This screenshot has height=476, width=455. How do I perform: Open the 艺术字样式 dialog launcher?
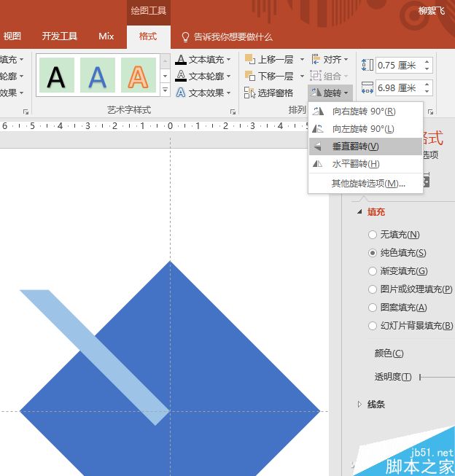click(233, 112)
